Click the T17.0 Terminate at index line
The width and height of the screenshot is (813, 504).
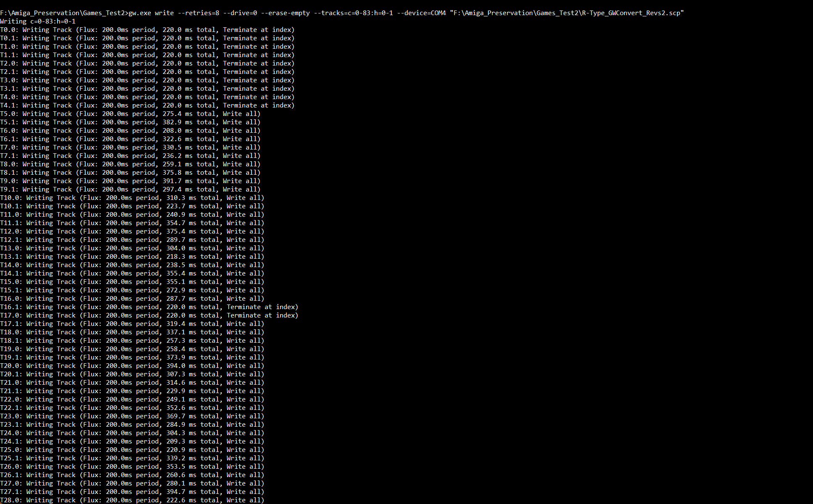(149, 315)
